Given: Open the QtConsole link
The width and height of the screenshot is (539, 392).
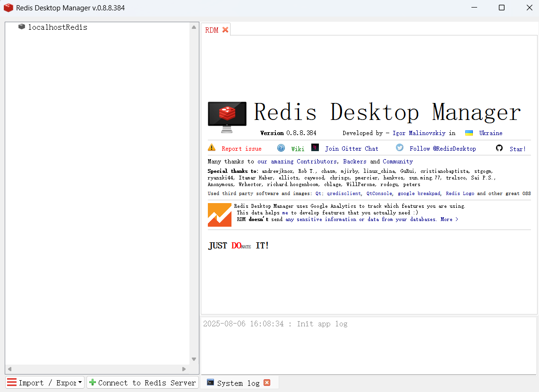Looking at the screenshot, I should coord(379,194).
